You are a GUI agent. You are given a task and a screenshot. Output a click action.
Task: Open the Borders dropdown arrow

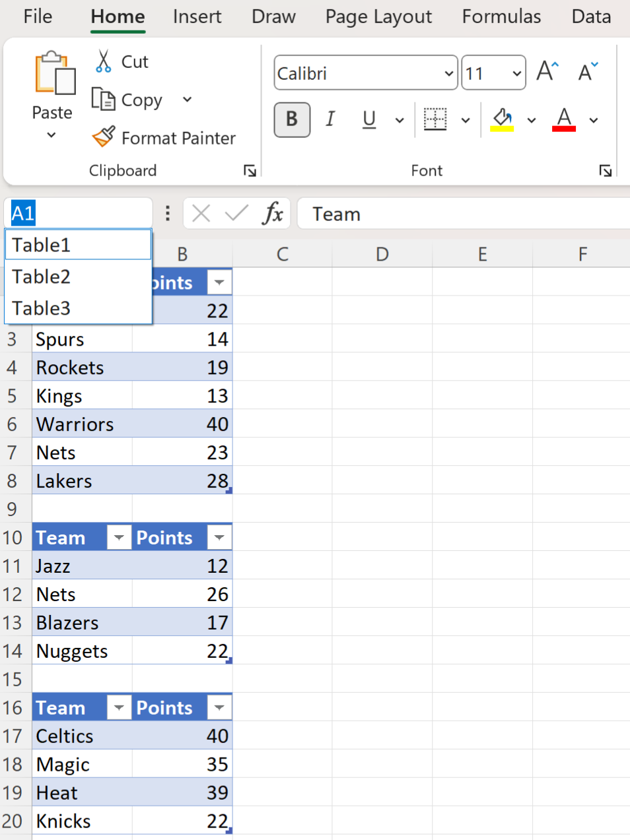click(x=466, y=120)
